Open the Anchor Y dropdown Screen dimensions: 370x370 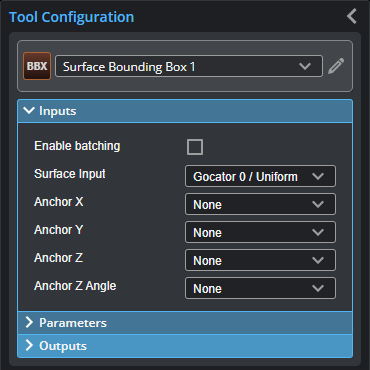(260, 232)
